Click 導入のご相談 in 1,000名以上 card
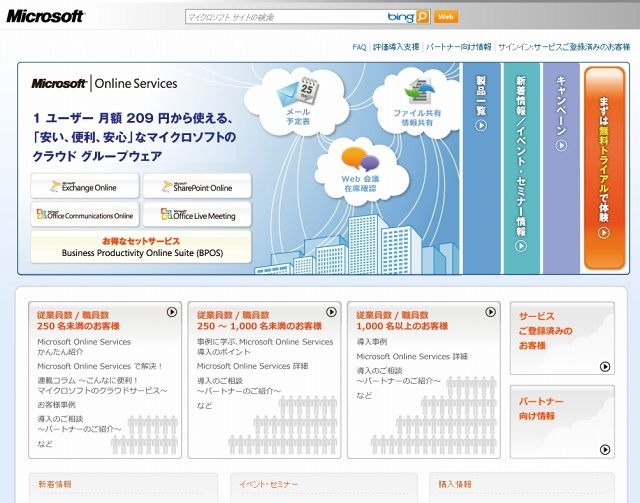Viewport: 640px width, 503px height. point(398,376)
